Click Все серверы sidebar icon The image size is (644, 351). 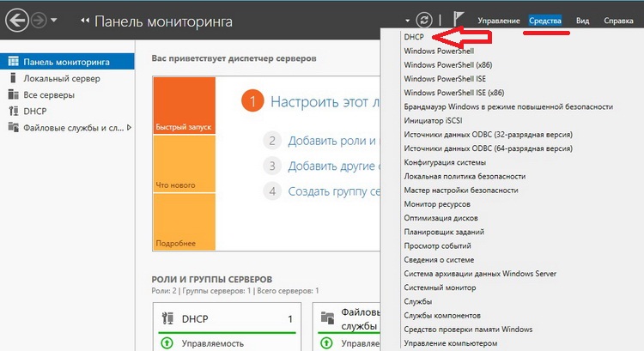(x=13, y=95)
